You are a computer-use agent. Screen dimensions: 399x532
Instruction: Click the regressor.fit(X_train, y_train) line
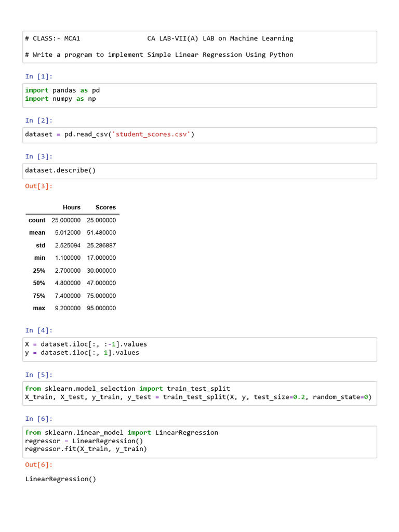pyautogui.click(x=86, y=449)
